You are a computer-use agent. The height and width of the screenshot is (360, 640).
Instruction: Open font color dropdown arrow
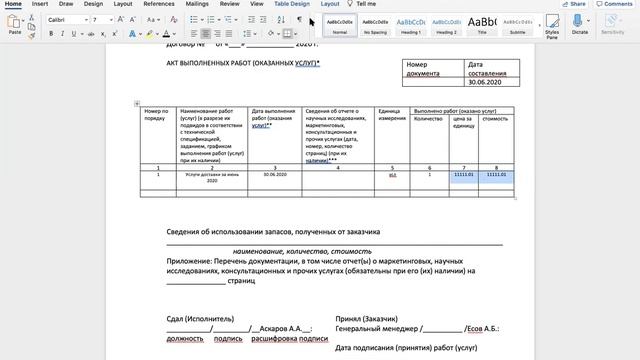[x=174, y=34]
